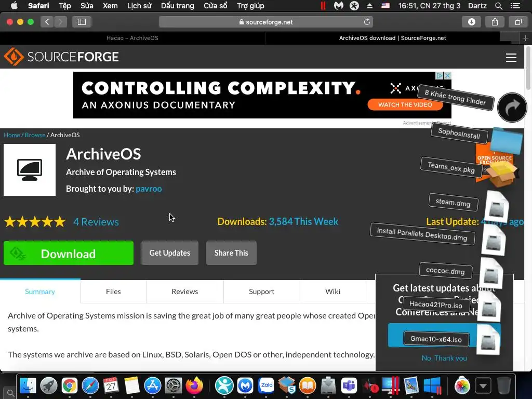Click the Malwarebytes menu bar icon
Viewport: 532px width, 399px height.
pos(338,6)
